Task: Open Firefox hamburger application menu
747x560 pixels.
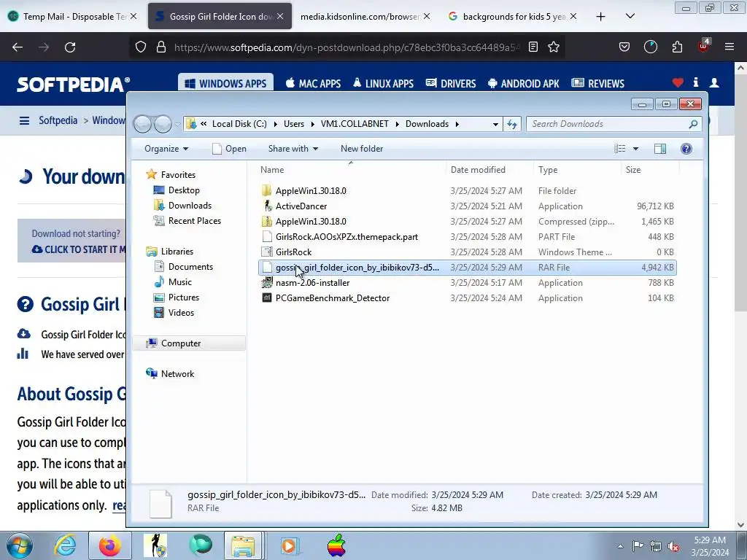Action: click(x=729, y=47)
